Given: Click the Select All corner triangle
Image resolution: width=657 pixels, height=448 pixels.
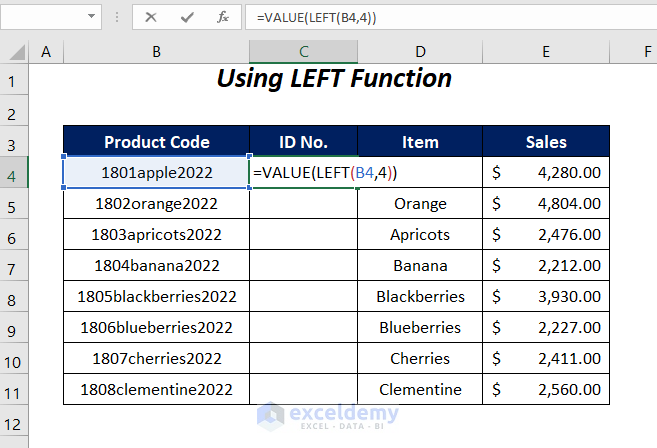Looking at the screenshot, I should point(15,52).
